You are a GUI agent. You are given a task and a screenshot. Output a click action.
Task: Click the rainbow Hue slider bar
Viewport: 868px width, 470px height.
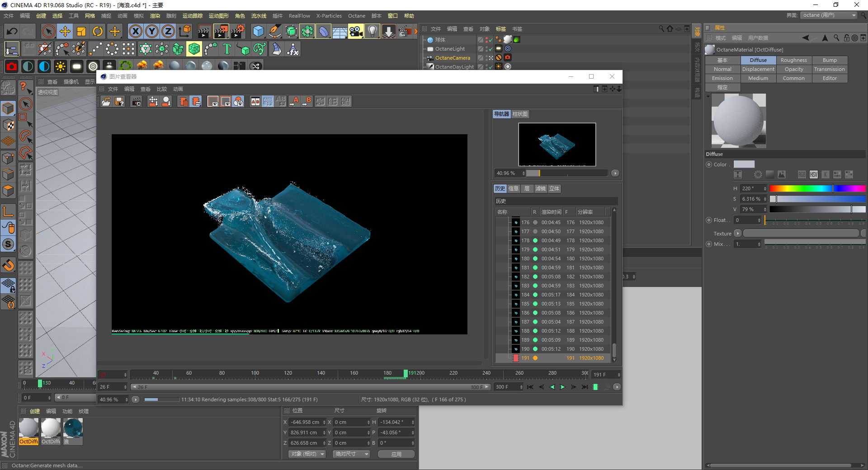click(x=817, y=188)
